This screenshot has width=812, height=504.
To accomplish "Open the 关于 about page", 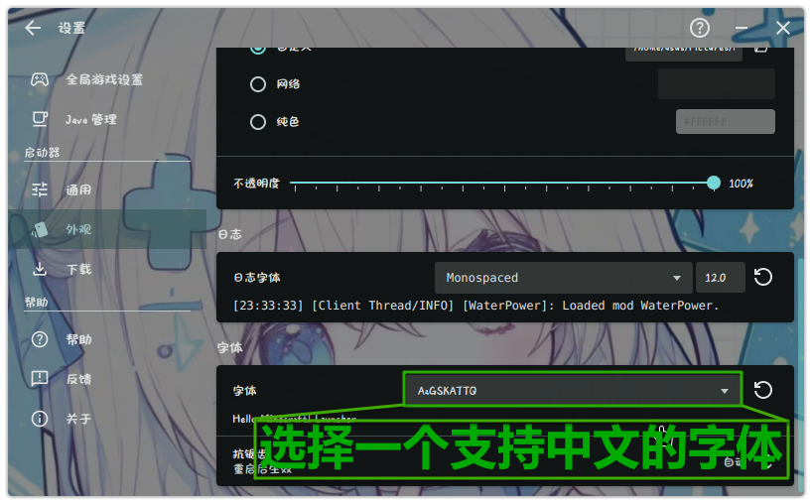I will coord(108,418).
